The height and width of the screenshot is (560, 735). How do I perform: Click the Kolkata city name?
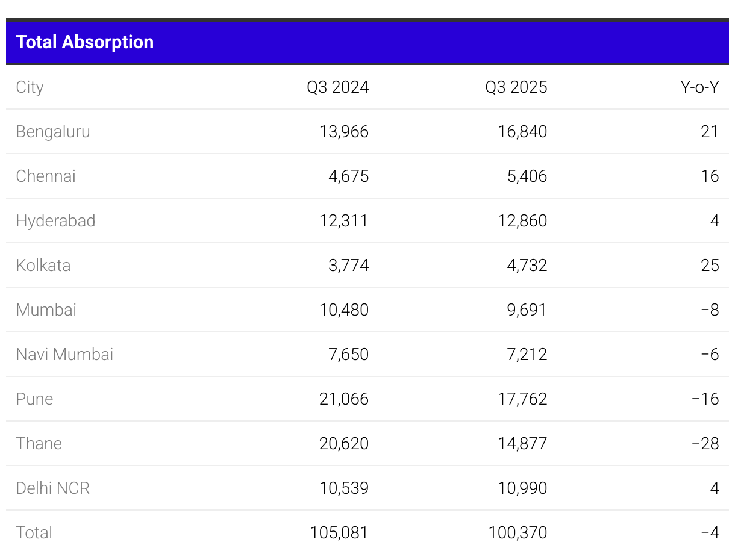(x=43, y=266)
